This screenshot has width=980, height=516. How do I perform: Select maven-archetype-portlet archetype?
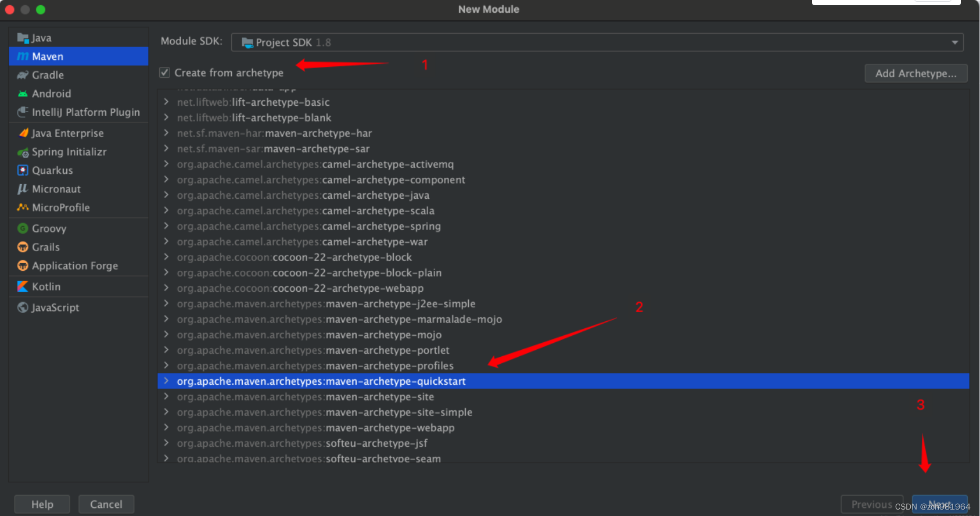coord(563,350)
